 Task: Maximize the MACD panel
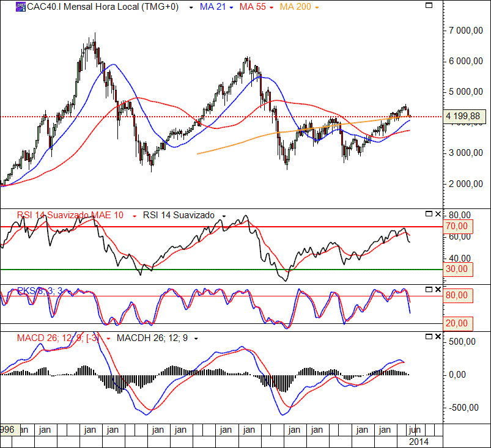[x=429, y=337]
